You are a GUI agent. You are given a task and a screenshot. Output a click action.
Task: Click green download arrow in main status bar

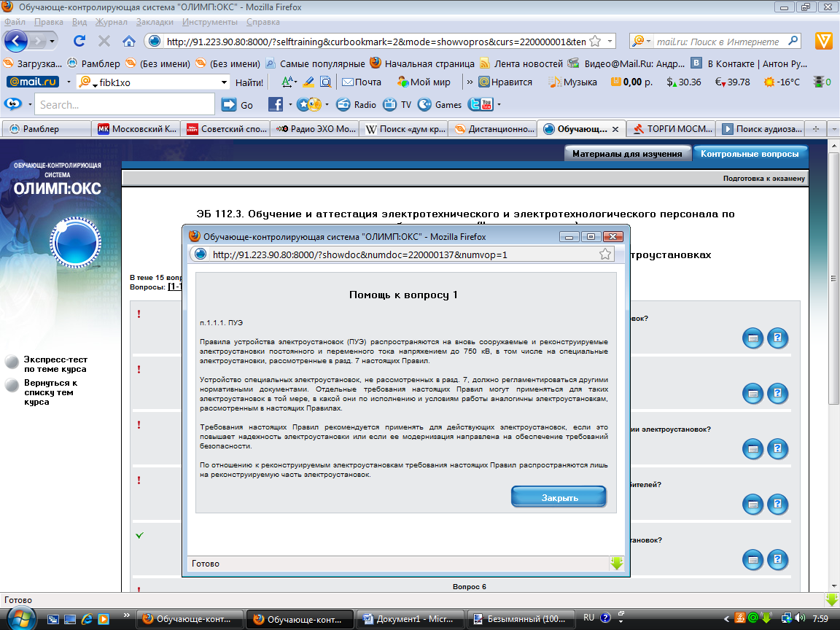click(x=832, y=599)
